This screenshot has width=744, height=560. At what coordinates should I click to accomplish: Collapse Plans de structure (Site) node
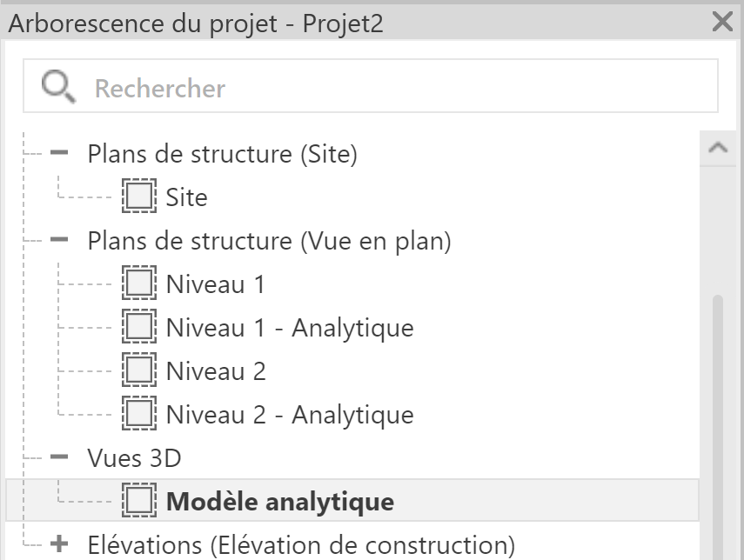click(59, 153)
